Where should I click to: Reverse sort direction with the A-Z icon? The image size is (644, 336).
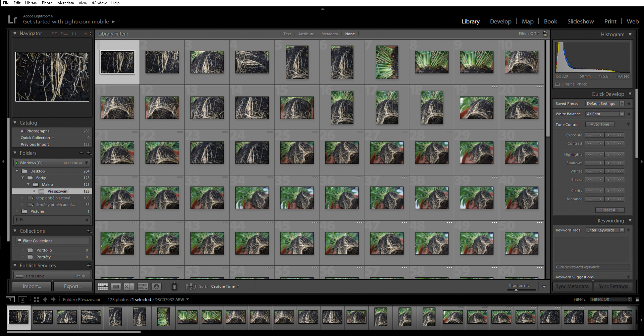191,286
